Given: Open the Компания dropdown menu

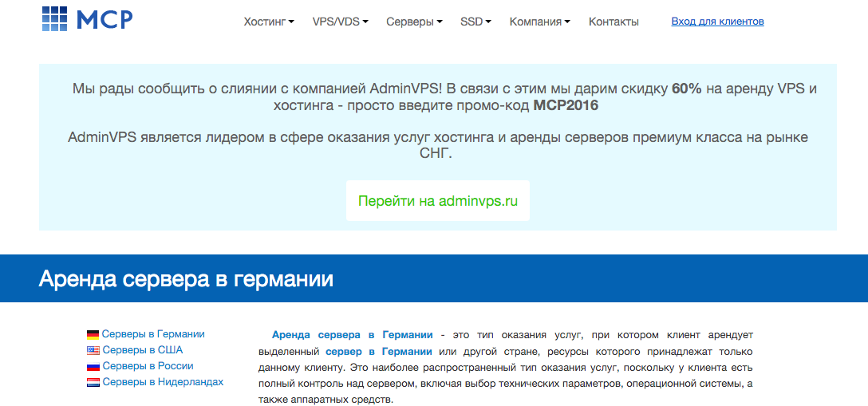Looking at the screenshot, I should (540, 22).
